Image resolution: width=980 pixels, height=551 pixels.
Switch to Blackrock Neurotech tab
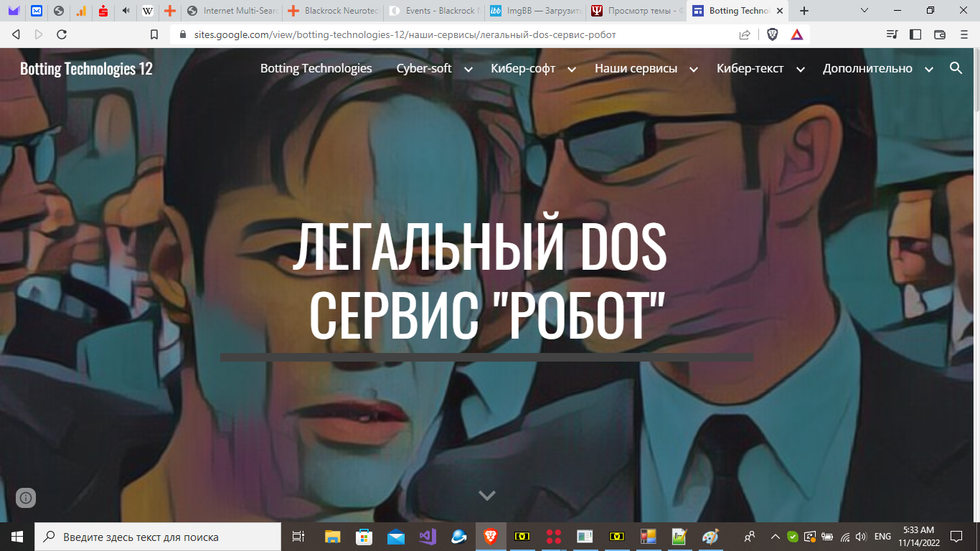click(x=332, y=11)
